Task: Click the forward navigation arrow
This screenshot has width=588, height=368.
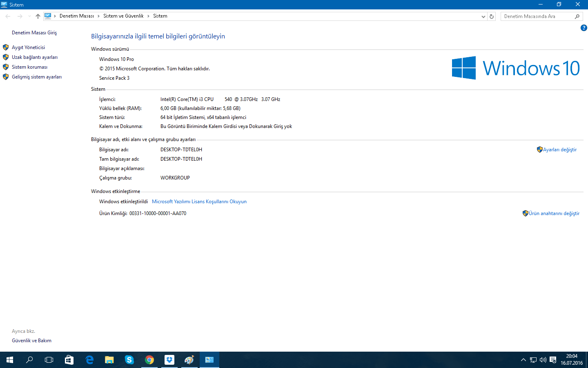Action: pyautogui.click(x=20, y=16)
